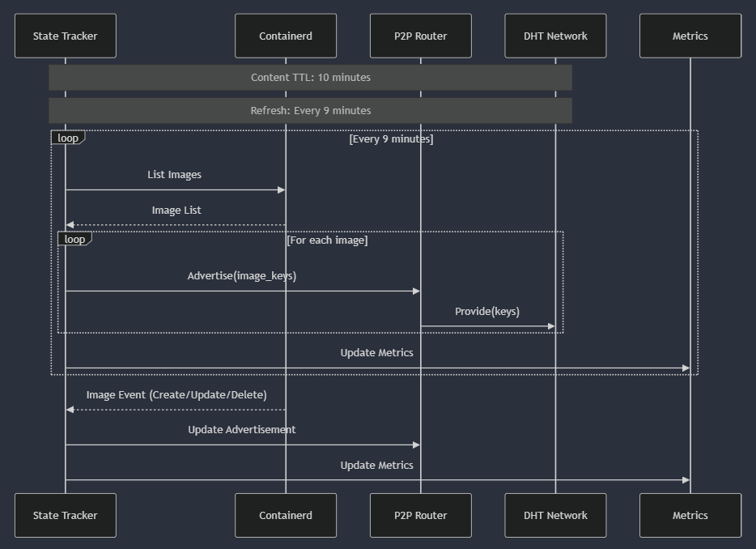Image resolution: width=756 pixels, height=549 pixels.
Task: Select the bottom State Tracker participant box
Action: (65, 515)
